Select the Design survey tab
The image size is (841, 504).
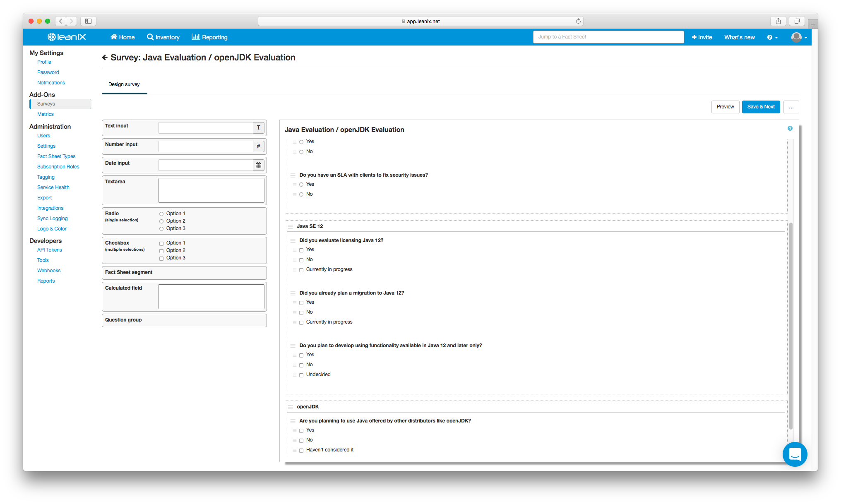coord(124,84)
